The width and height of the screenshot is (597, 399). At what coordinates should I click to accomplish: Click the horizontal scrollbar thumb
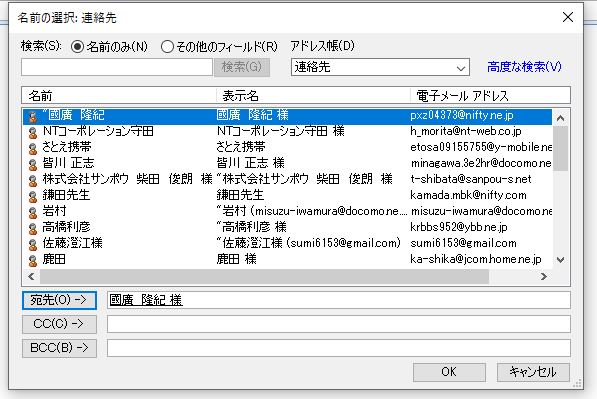[264, 276]
